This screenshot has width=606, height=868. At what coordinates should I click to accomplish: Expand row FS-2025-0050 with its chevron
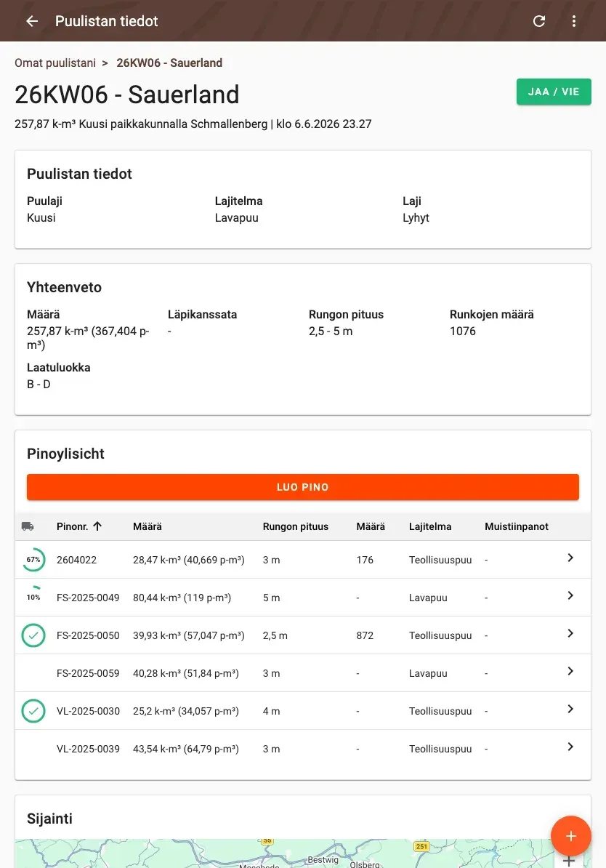point(570,633)
